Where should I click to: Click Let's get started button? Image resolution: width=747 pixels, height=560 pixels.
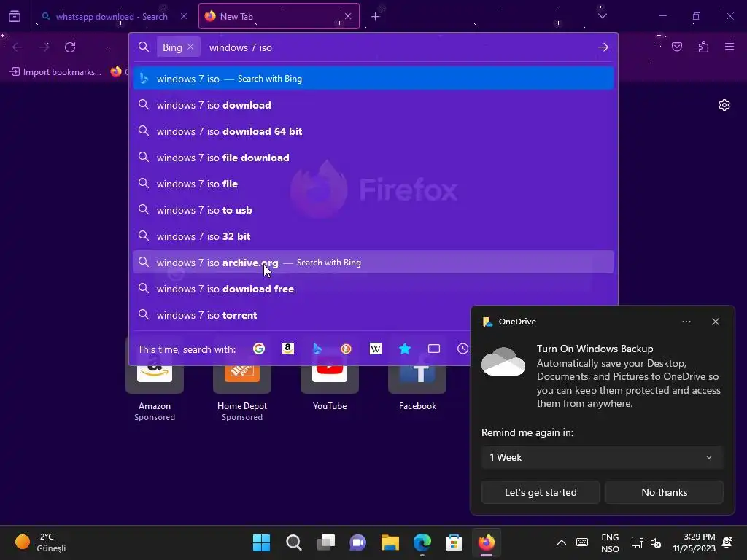541,492
